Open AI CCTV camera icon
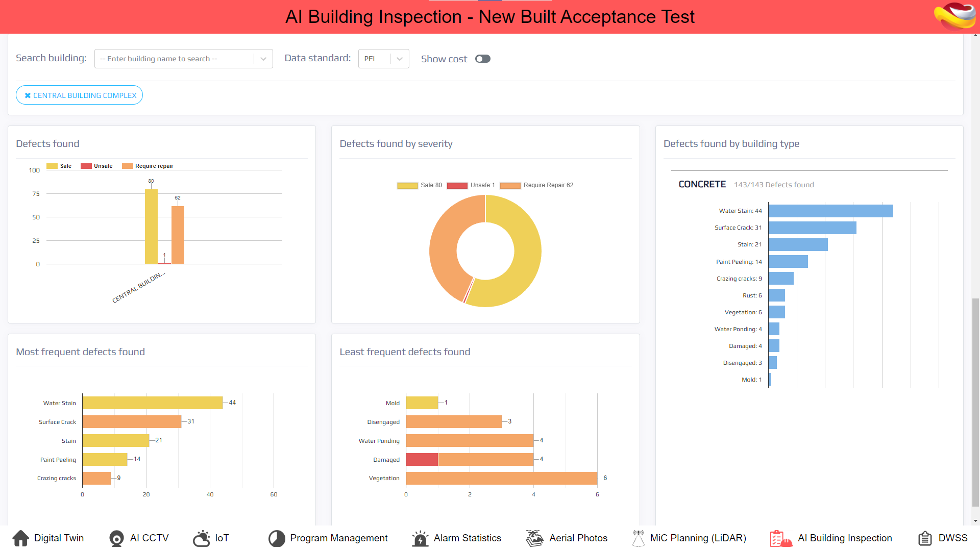This screenshot has height=551, width=980. [116, 538]
